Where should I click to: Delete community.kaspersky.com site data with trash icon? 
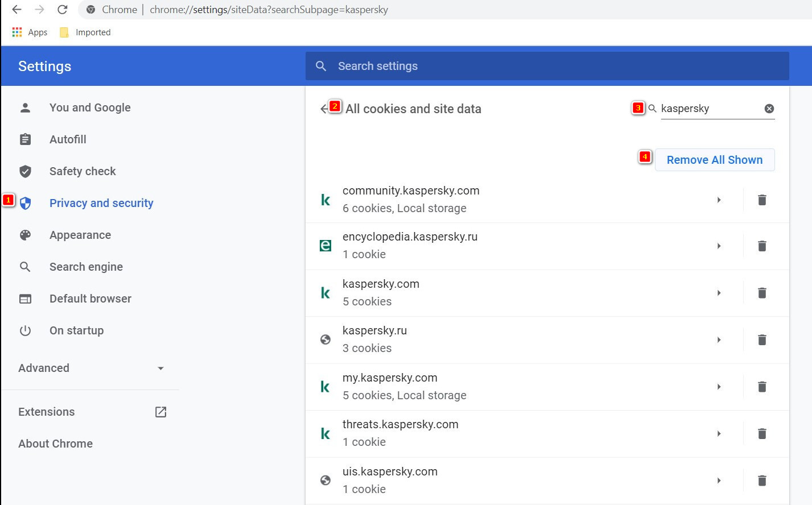pyautogui.click(x=762, y=200)
